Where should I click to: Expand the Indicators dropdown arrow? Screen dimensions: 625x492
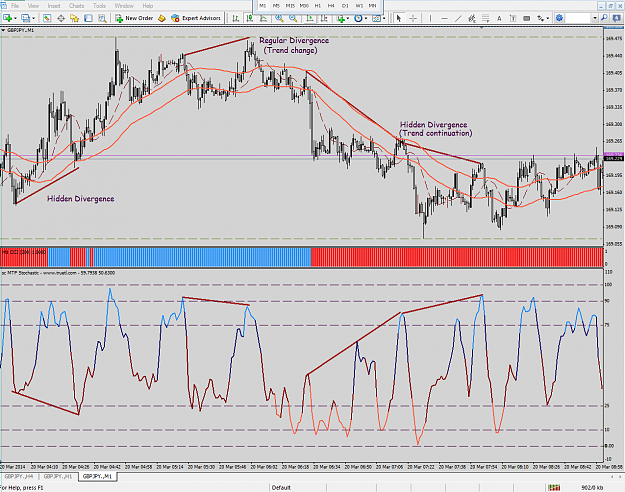348,18
